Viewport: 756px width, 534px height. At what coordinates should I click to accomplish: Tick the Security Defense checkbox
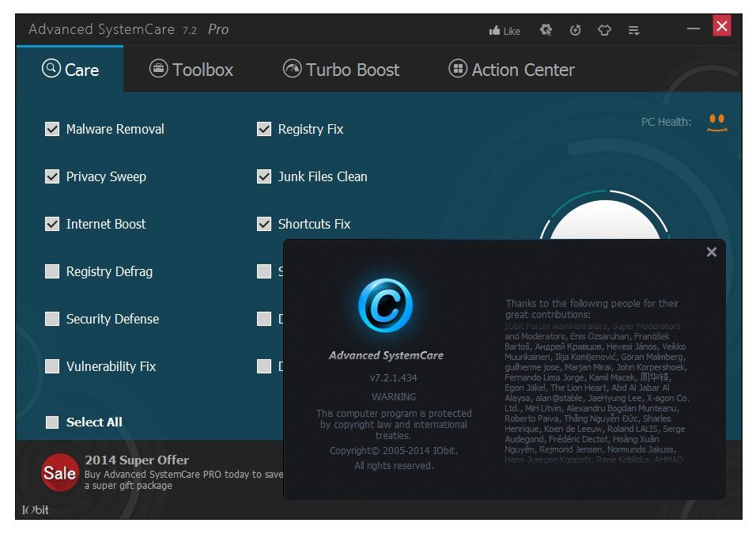[52, 319]
